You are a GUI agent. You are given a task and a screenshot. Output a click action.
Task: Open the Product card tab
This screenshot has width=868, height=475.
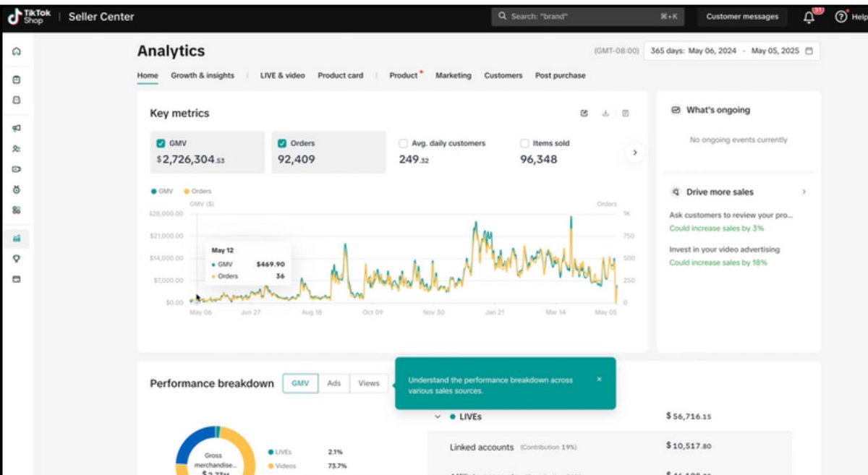[341, 75]
